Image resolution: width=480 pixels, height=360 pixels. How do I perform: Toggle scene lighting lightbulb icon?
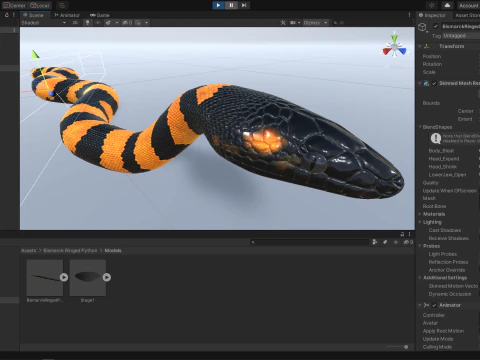point(87,23)
